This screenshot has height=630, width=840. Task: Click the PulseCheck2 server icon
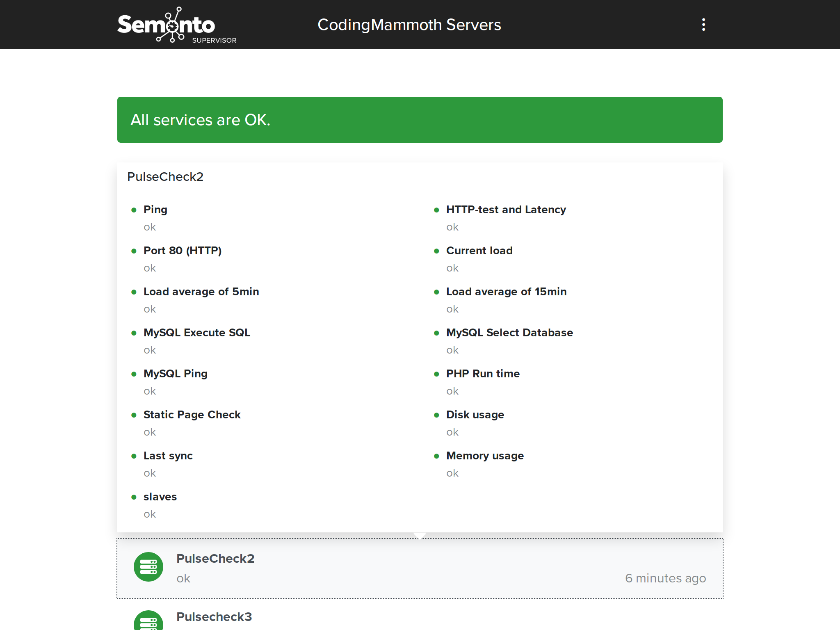pyautogui.click(x=148, y=567)
